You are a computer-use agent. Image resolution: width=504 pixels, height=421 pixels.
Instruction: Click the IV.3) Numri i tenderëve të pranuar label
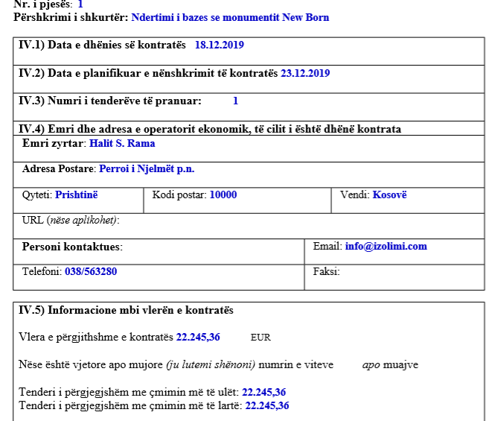tap(110, 101)
